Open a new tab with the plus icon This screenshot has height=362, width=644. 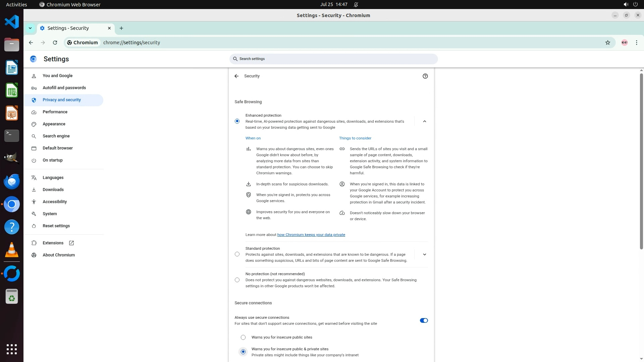(x=121, y=28)
